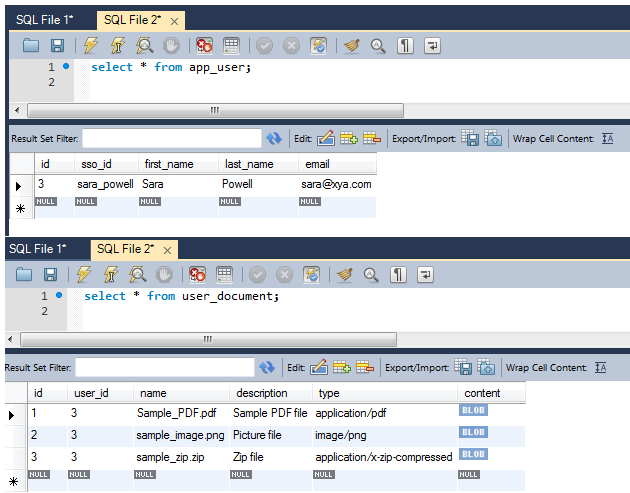
Task: Edit current row in user_document results
Action: click(319, 367)
